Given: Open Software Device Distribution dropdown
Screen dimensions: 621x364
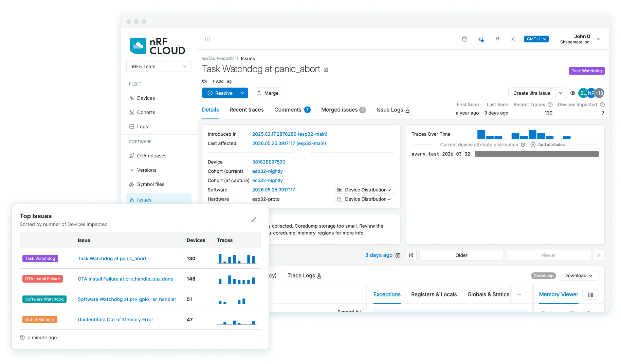Looking at the screenshot, I should coord(364,190).
